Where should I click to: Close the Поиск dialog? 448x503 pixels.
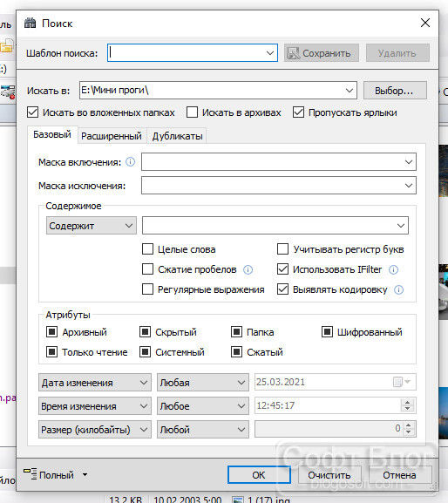point(425,23)
